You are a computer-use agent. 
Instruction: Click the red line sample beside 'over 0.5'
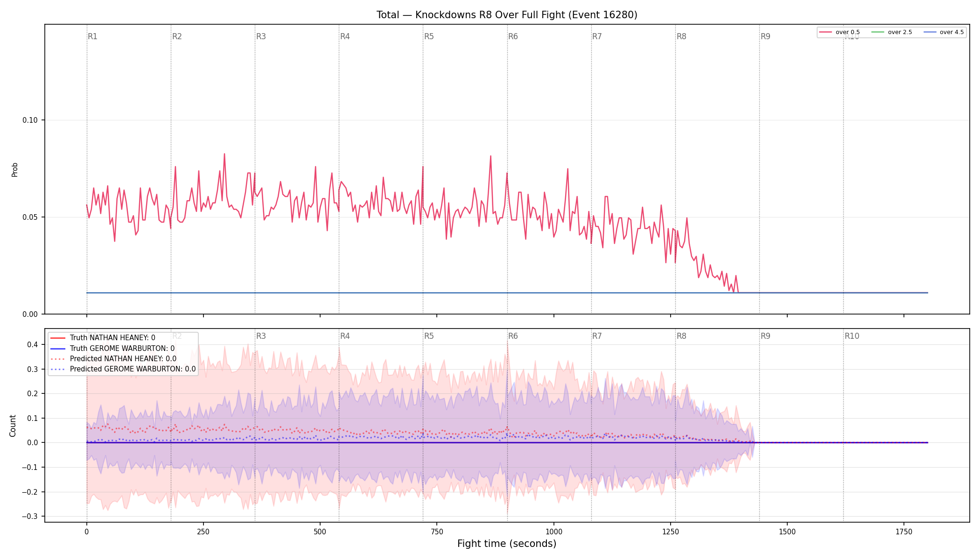click(x=826, y=32)
